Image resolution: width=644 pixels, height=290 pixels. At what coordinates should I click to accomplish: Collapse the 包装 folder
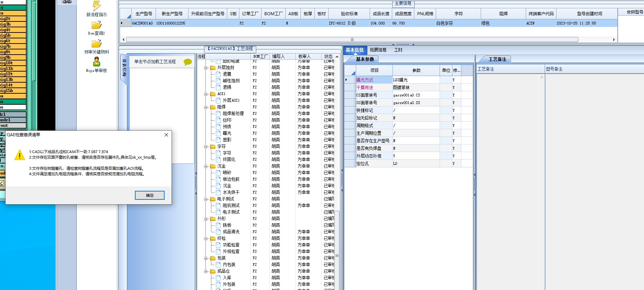pos(206,258)
